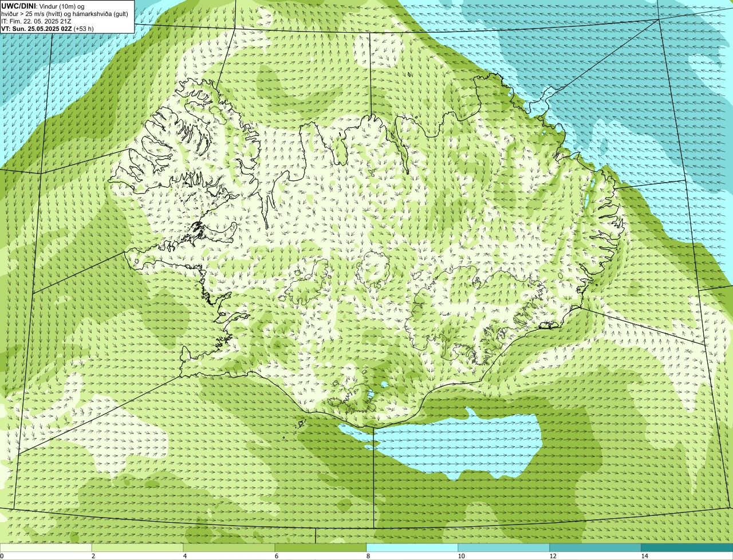Click the pale yellow 0–2 m/s legend swatch
This screenshot has width=733, height=560.
point(46,547)
